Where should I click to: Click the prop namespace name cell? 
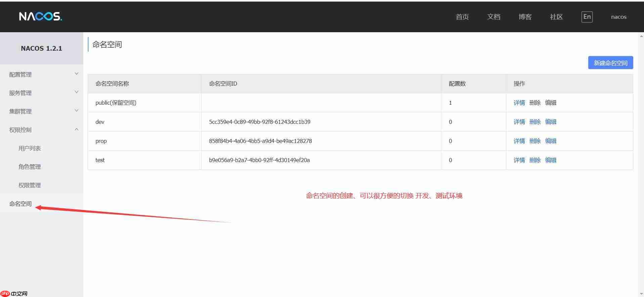pyautogui.click(x=144, y=141)
